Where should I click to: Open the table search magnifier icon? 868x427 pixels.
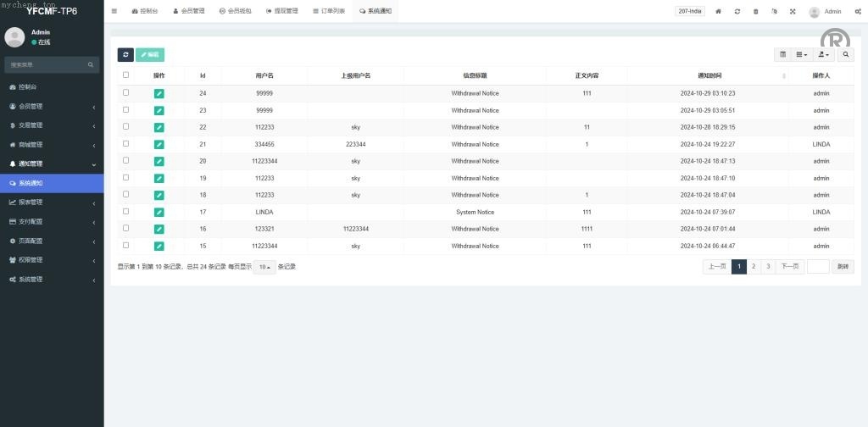pyautogui.click(x=845, y=54)
